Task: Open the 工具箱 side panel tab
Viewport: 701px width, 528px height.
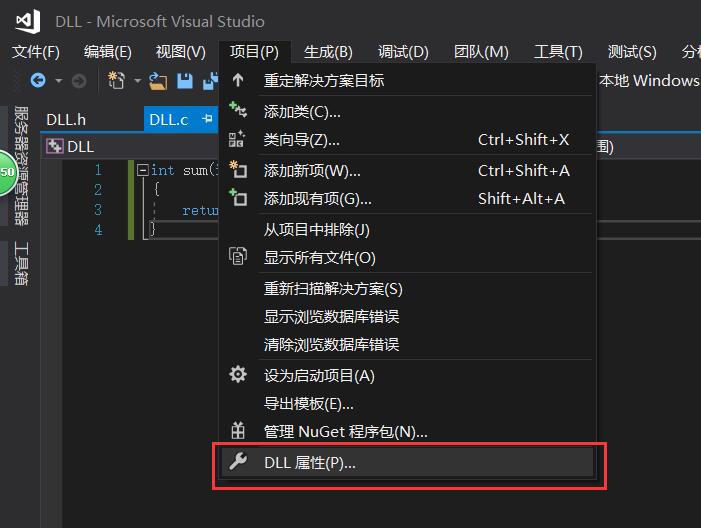Action: pos(21,264)
